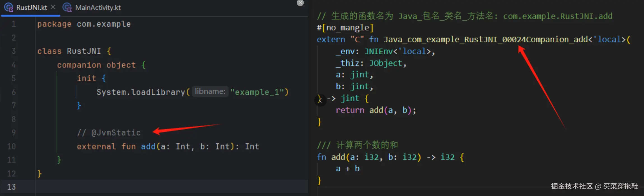Click the left chevron navigation button
The width and height of the screenshot is (644, 196).
(x=320, y=100)
